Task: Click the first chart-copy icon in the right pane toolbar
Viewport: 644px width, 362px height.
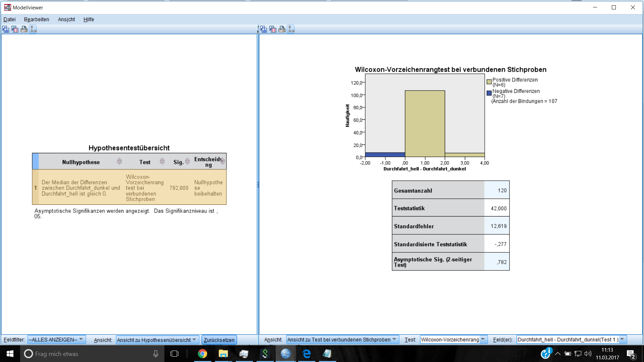Action: (264, 29)
